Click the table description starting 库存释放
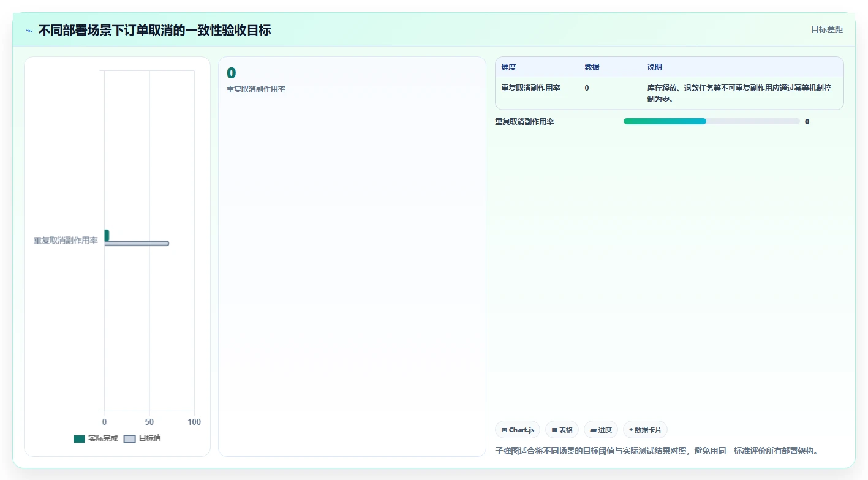Viewport: 868px width, 480px height. (739, 93)
